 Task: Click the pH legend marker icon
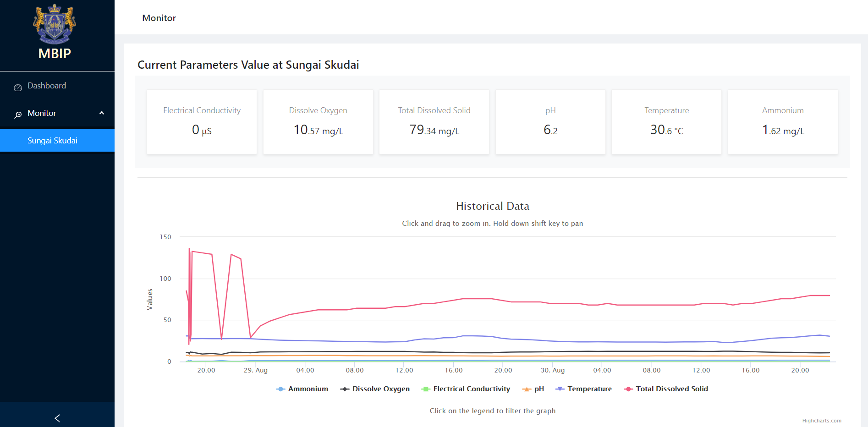click(x=527, y=389)
